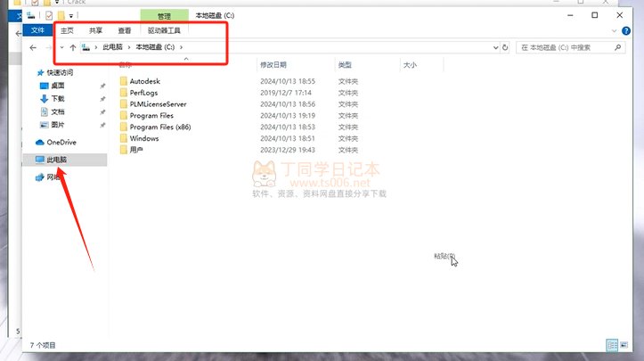
Task: Open the 驱动器工具 ribbon tab
Action: click(164, 30)
